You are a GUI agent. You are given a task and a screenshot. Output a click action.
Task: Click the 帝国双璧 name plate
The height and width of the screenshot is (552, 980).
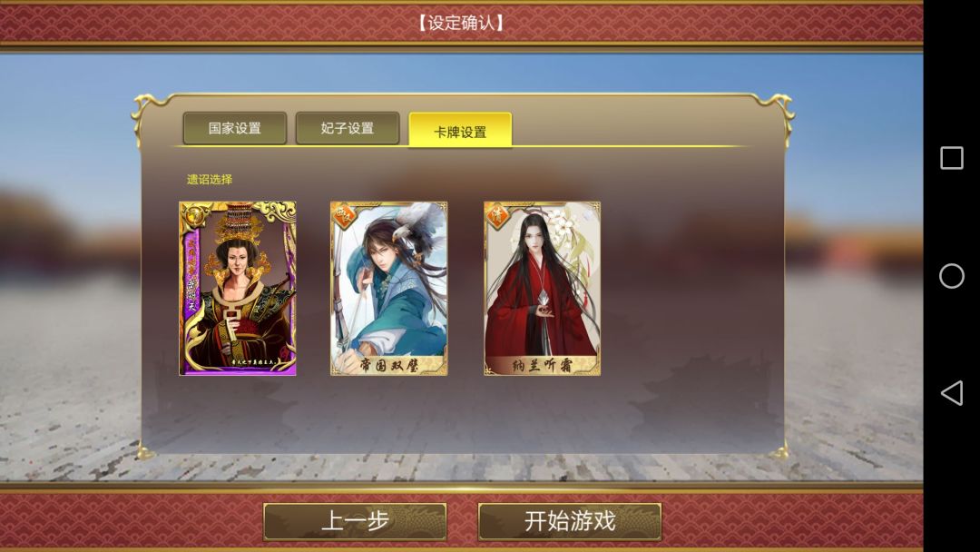click(388, 364)
